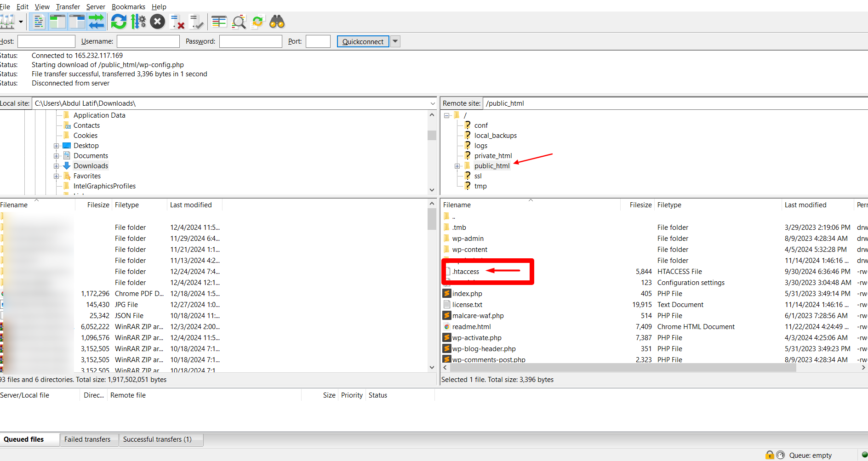The image size is (868, 461).
Task: Cancel the current operation
Action: pos(158,21)
